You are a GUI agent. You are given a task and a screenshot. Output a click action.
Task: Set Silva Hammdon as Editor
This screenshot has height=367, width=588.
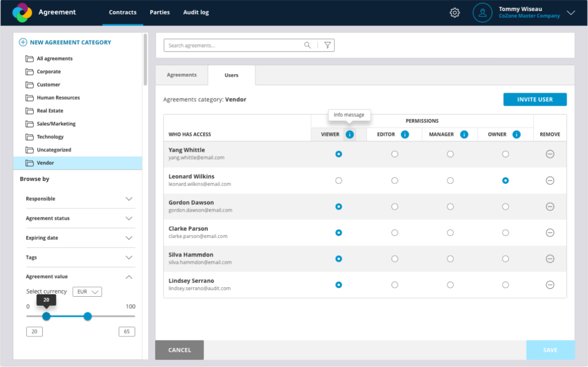tap(395, 259)
